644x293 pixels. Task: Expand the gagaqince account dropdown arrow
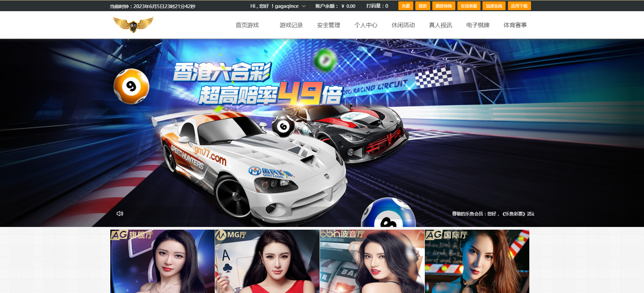pyautogui.click(x=304, y=6)
